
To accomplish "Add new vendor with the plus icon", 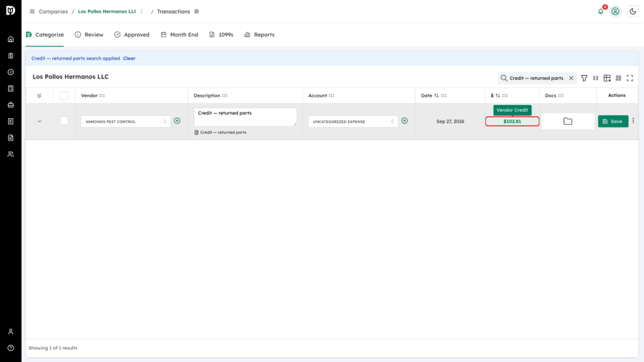I will tap(177, 121).
